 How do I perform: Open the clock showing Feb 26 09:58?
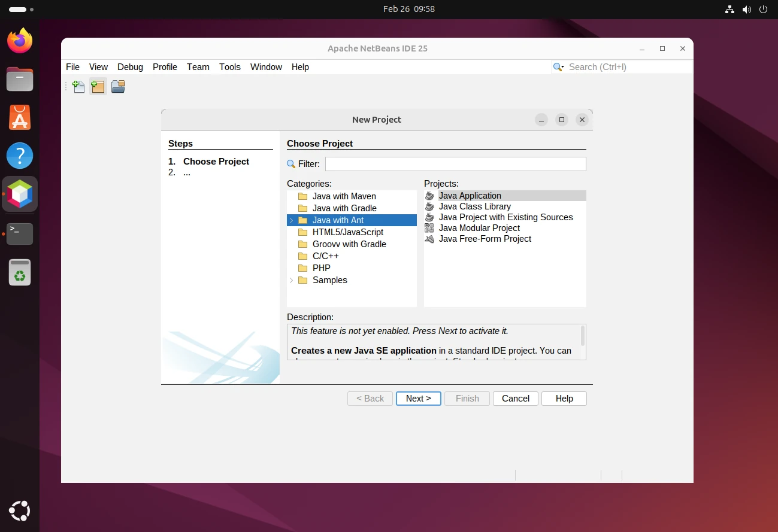coord(409,9)
